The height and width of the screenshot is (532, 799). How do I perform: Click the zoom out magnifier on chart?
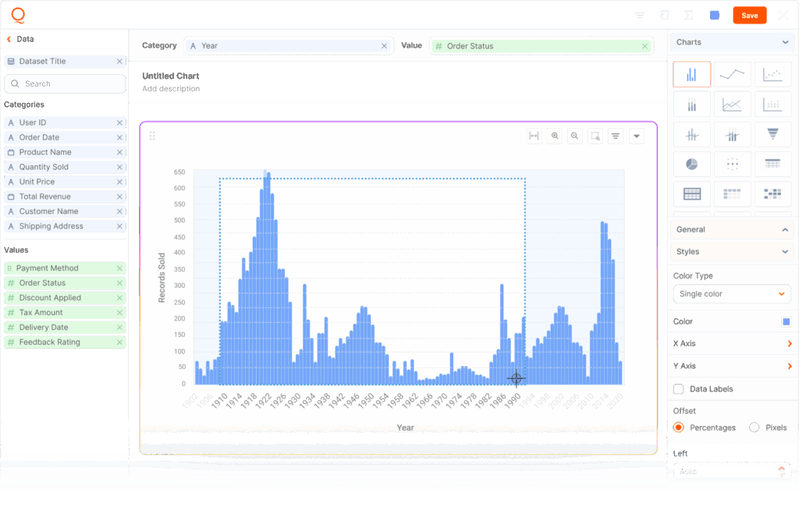point(575,136)
